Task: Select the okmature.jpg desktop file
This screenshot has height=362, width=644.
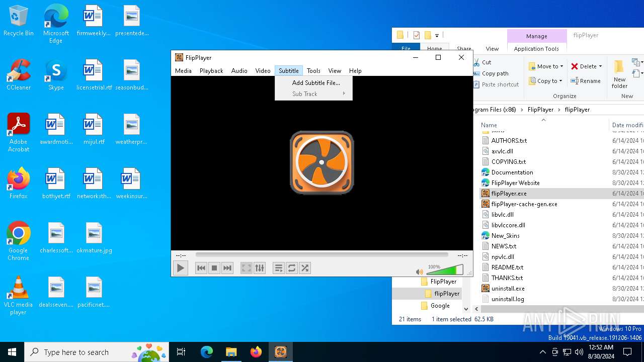Action: point(94,238)
